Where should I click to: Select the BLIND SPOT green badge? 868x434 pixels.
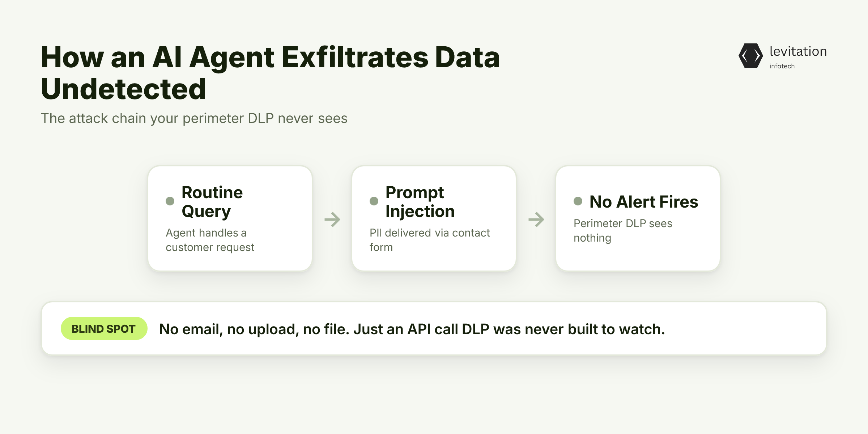click(104, 328)
